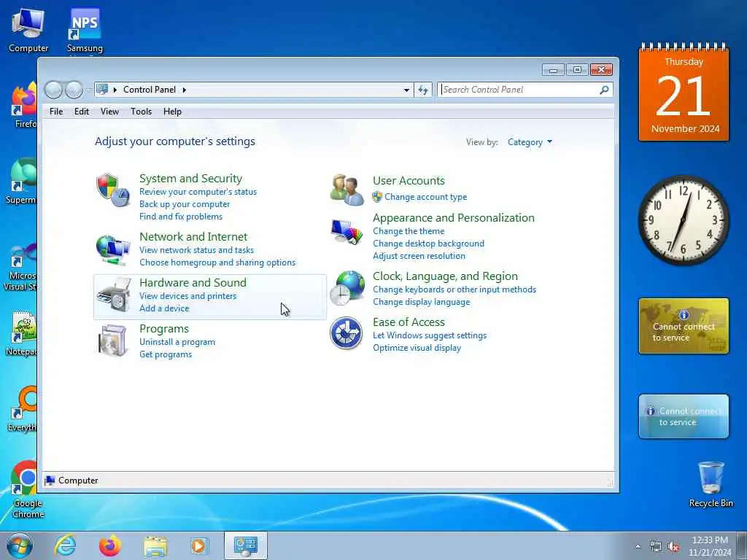The width and height of the screenshot is (747, 560).
Task: Click the search magnifier icon in Control Panel
Action: click(604, 90)
